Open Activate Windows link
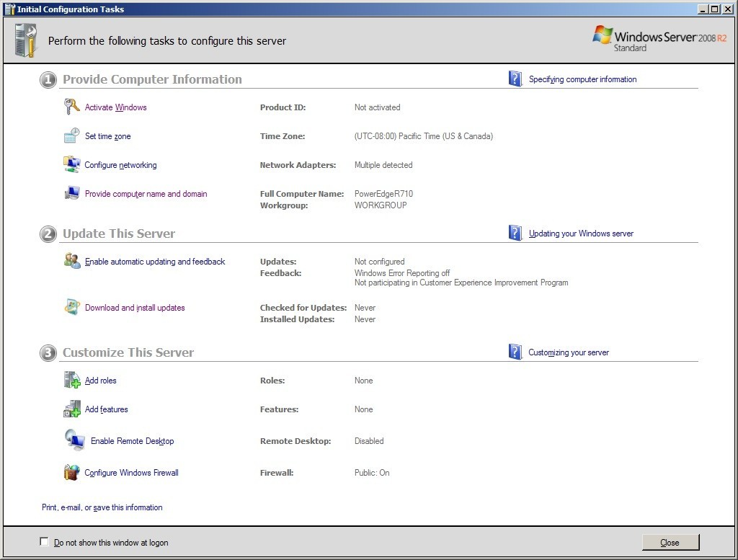The height and width of the screenshot is (560, 738). click(116, 107)
